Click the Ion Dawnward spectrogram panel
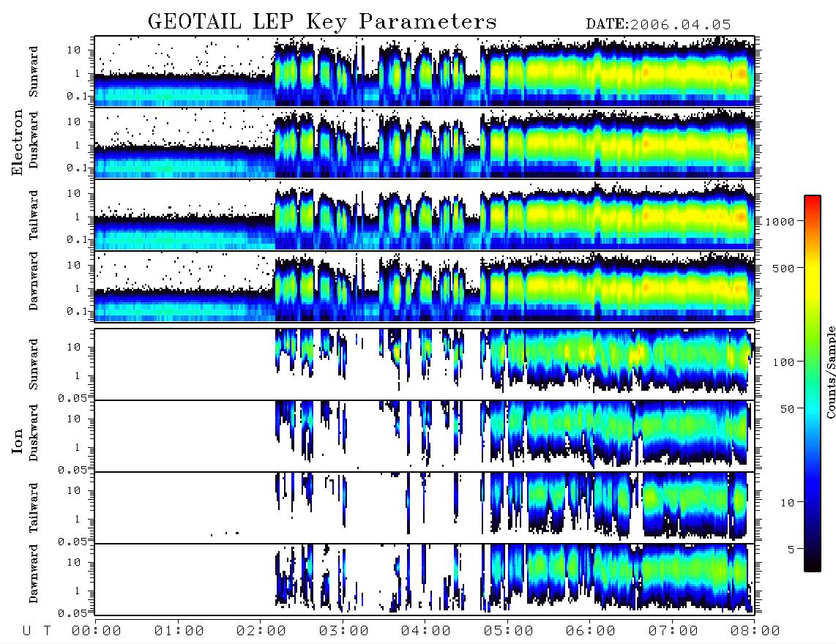The image size is (836, 644). coord(425,580)
